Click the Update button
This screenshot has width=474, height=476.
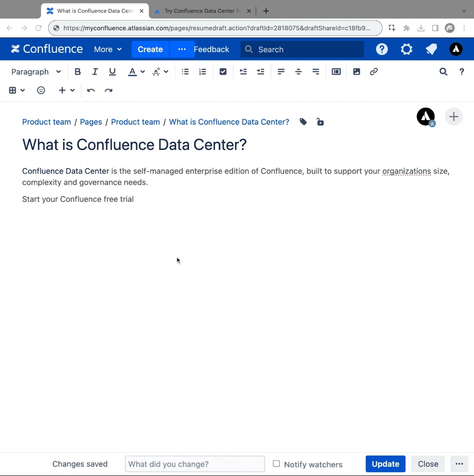[385, 464]
